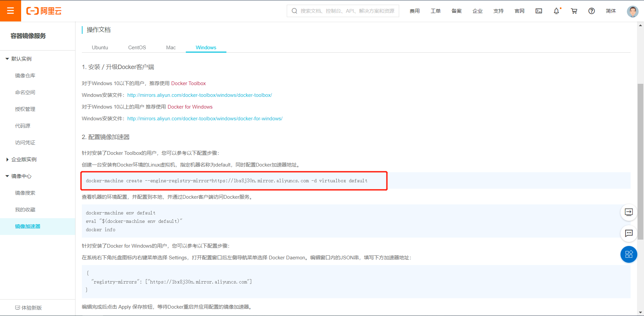Collapse the 默认实例 section
This screenshot has width=644, height=316.
point(18,59)
